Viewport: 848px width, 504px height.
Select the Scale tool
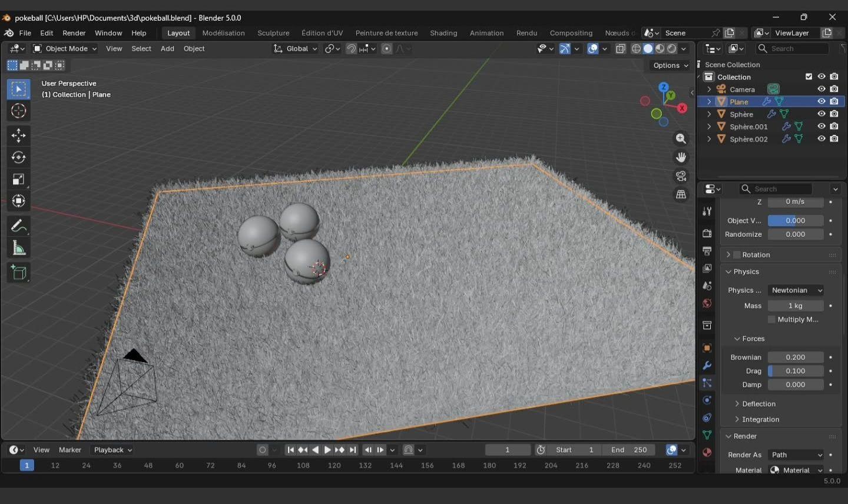18,180
